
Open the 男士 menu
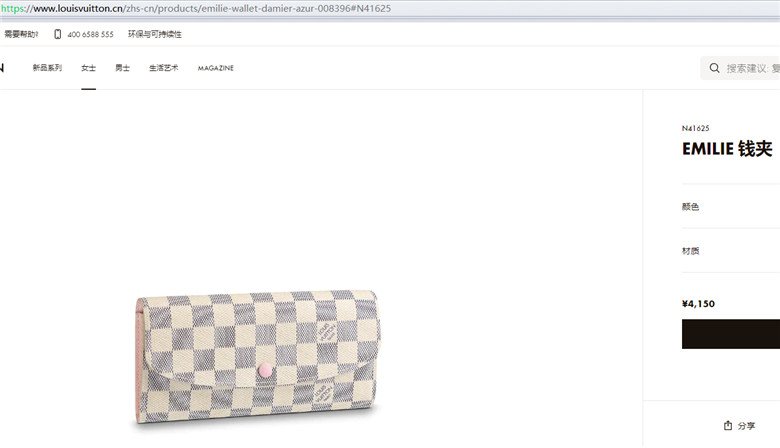point(122,68)
